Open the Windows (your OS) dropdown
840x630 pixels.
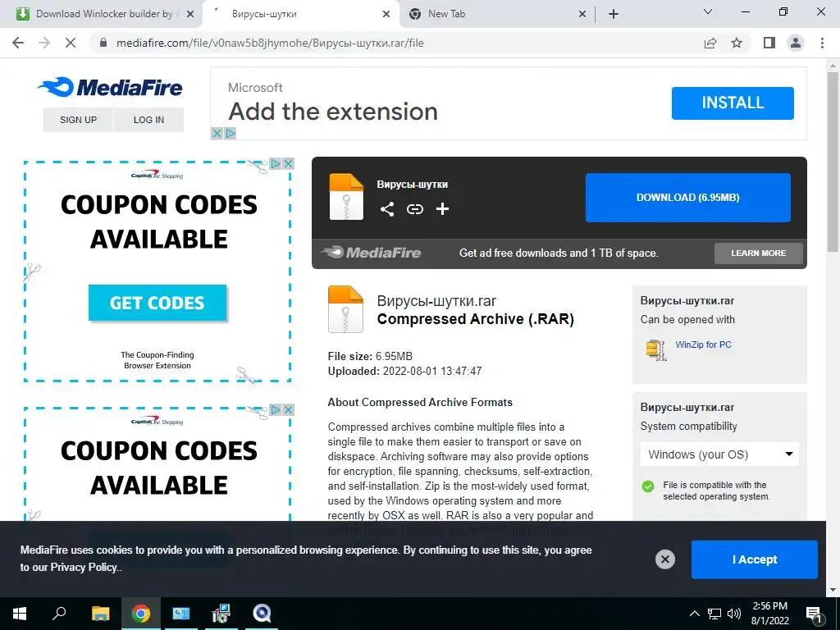click(719, 454)
